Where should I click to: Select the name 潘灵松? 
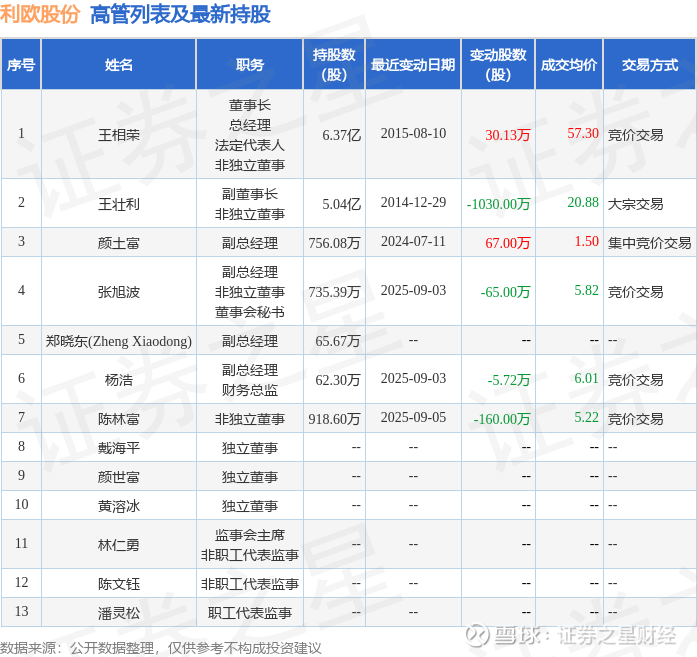(119, 613)
